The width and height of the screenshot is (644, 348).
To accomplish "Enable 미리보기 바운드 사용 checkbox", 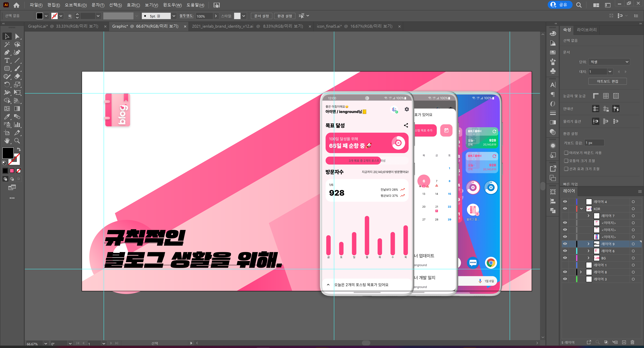I will point(566,153).
